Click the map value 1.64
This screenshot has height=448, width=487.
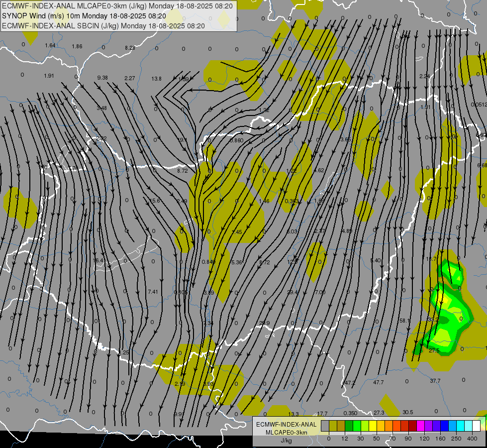(50, 45)
